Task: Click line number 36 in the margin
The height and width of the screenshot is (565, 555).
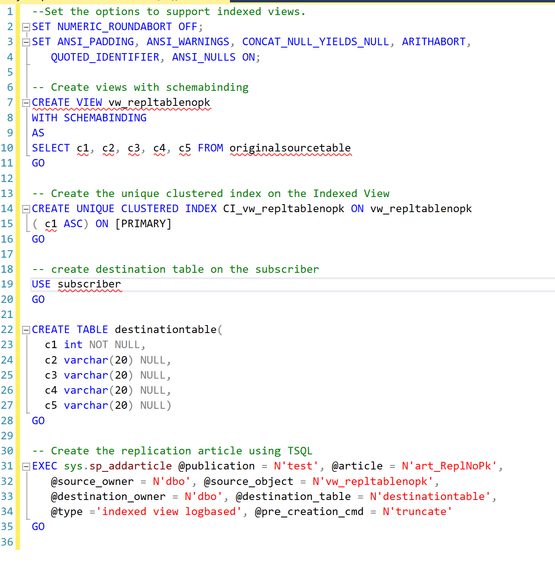Action: pyautogui.click(x=7, y=542)
